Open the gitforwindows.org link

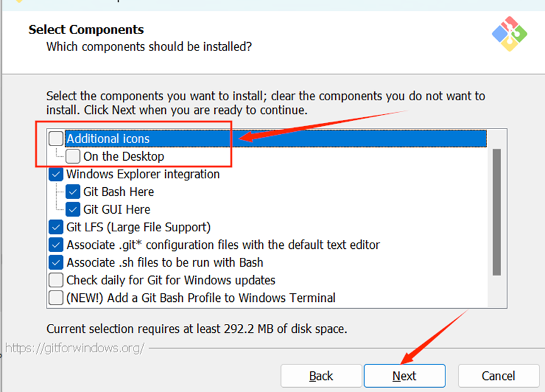point(75,347)
